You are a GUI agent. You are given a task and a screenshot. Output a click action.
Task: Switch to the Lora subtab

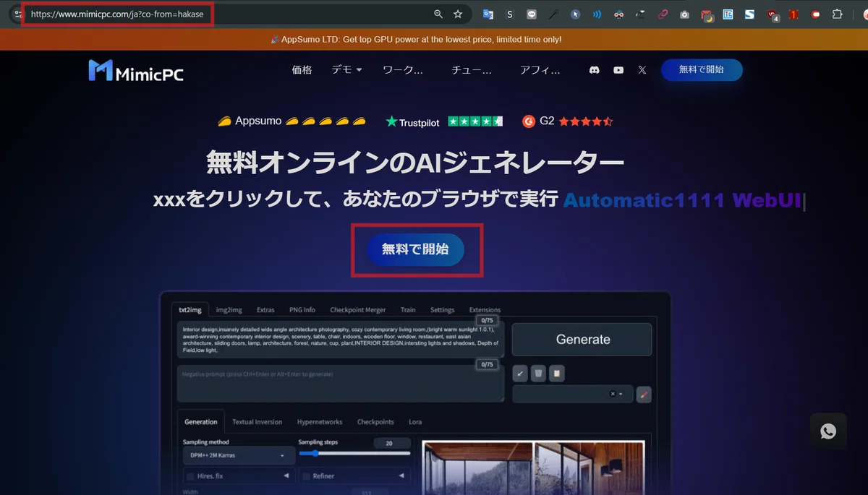[x=415, y=422]
